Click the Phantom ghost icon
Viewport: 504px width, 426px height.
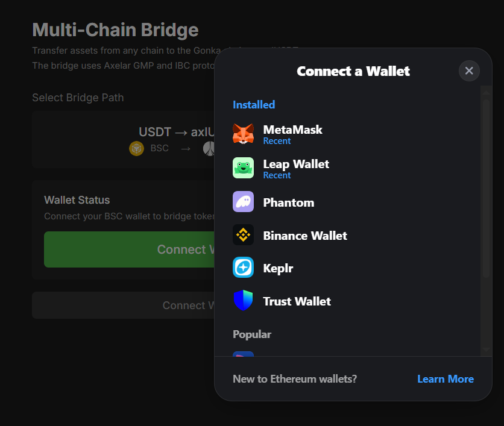(243, 202)
